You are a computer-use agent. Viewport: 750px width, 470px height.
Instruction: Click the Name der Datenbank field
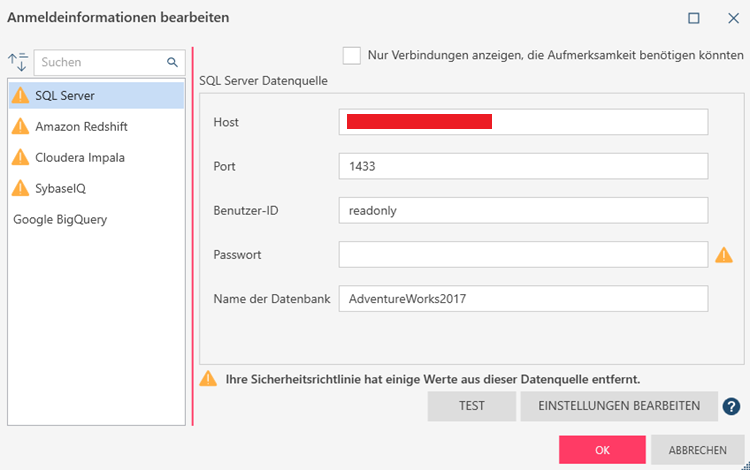point(523,299)
